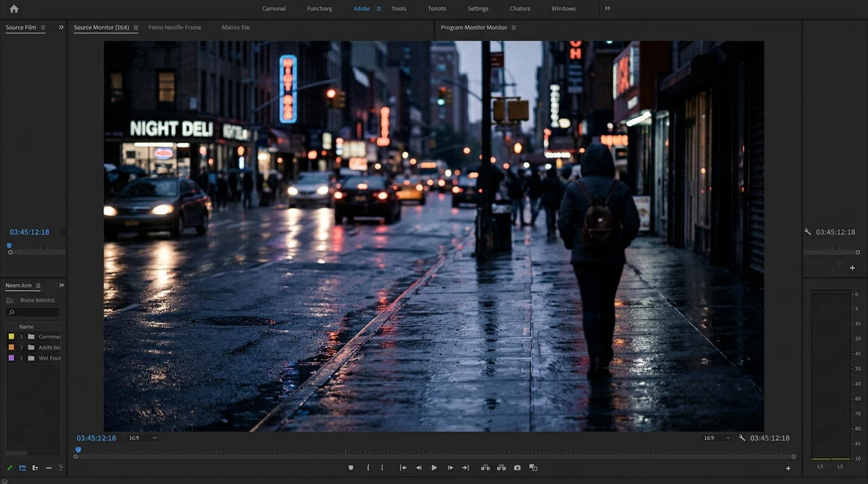Play the source clip
This screenshot has height=484, width=868.
coord(434,468)
